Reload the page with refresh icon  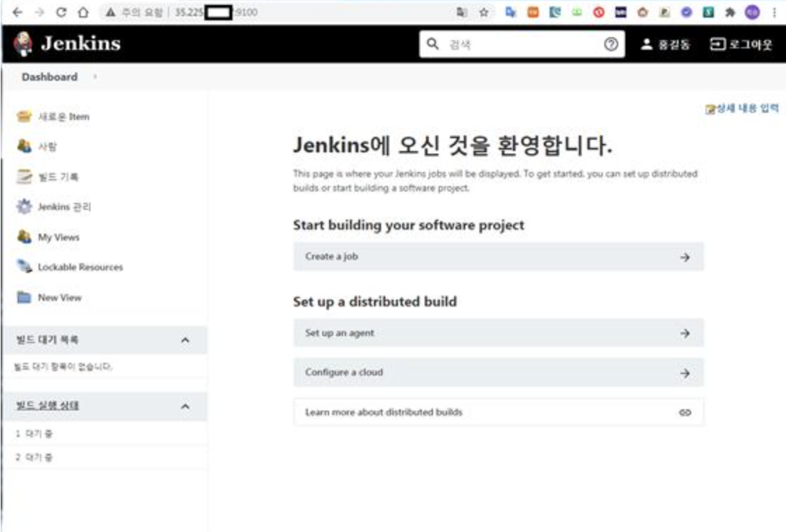(x=61, y=12)
